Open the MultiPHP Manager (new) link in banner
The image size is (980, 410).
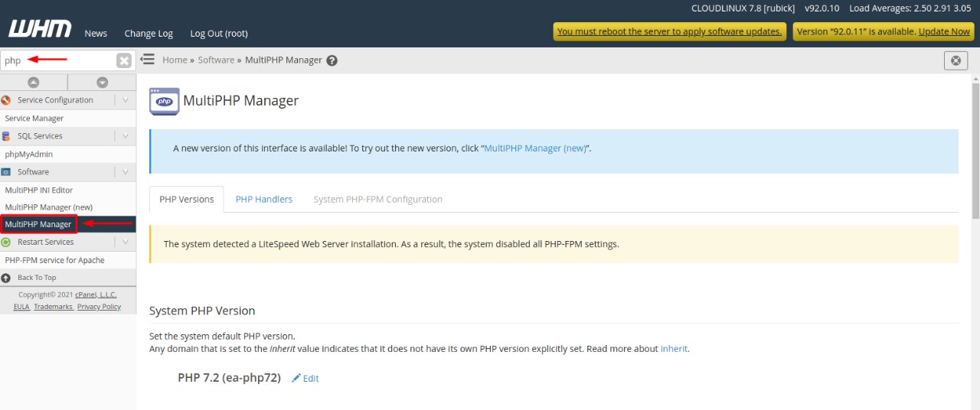coord(535,148)
